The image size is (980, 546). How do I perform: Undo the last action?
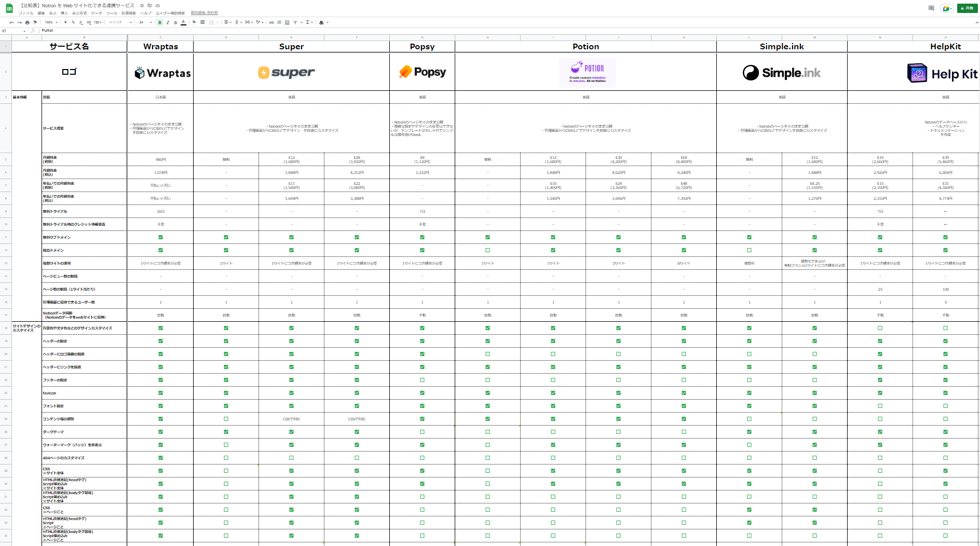[11, 22]
